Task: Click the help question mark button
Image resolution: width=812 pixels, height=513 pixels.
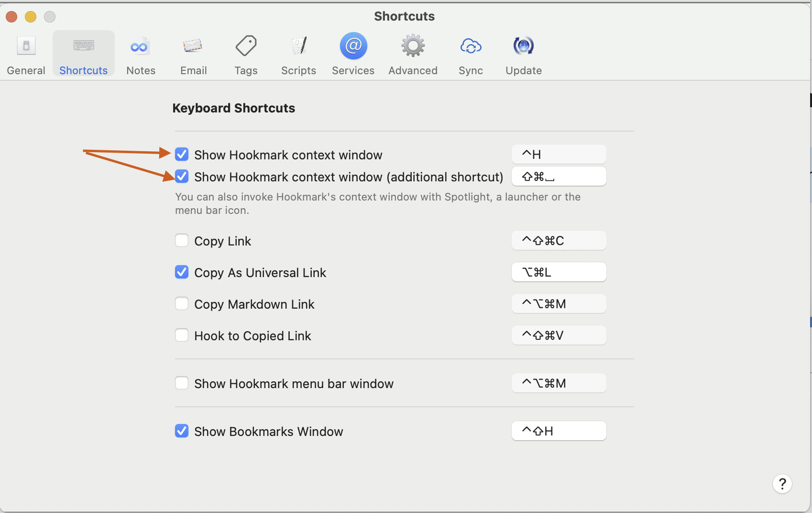Action: coord(782,484)
